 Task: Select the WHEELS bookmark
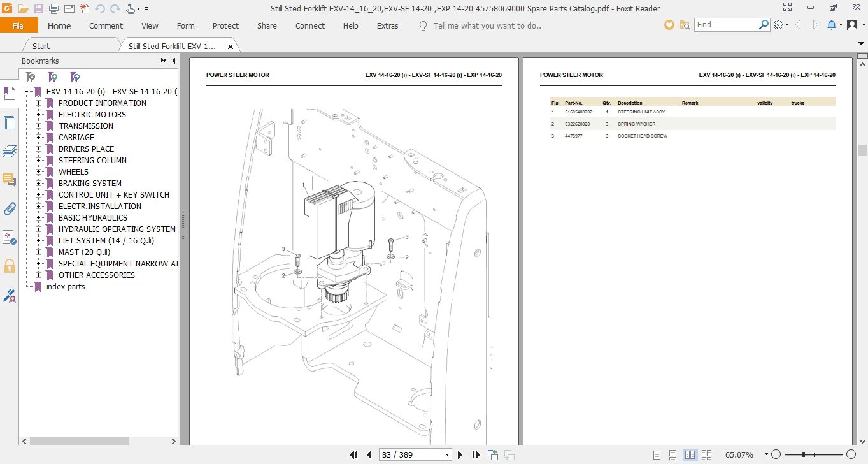(73, 172)
